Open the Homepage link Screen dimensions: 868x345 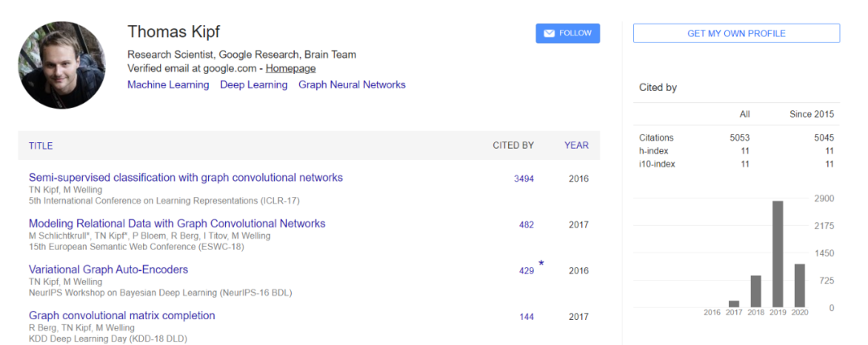(291, 68)
